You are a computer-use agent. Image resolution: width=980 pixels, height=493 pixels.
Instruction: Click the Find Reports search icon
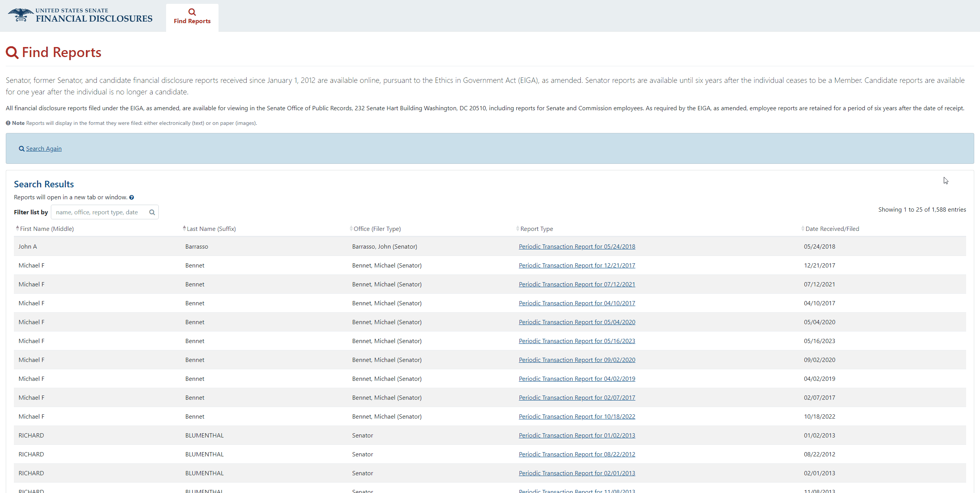(x=192, y=11)
